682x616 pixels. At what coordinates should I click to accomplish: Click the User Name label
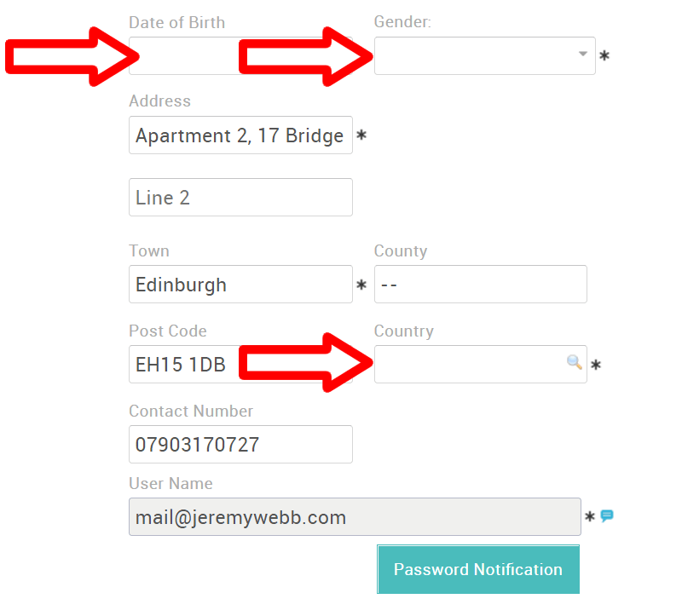click(171, 483)
